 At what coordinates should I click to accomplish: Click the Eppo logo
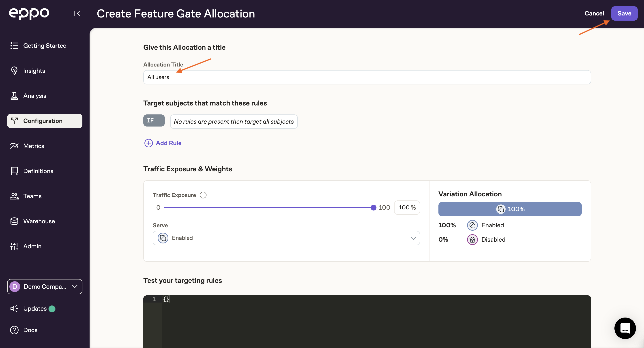click(x=29, y=13)
